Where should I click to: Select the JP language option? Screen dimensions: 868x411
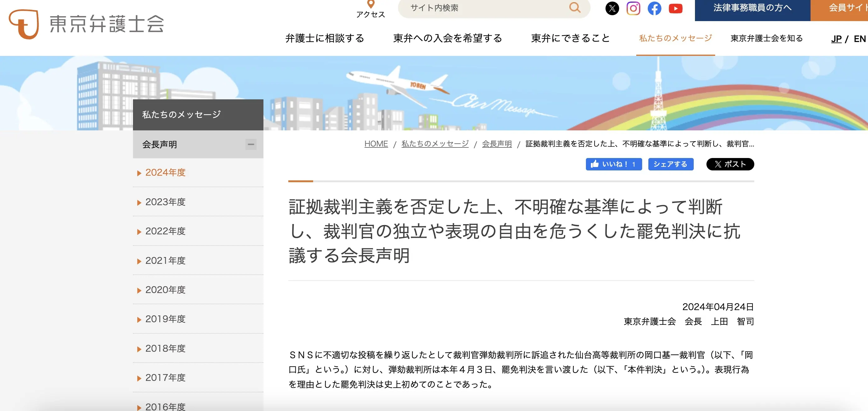[x=836, y=39]
